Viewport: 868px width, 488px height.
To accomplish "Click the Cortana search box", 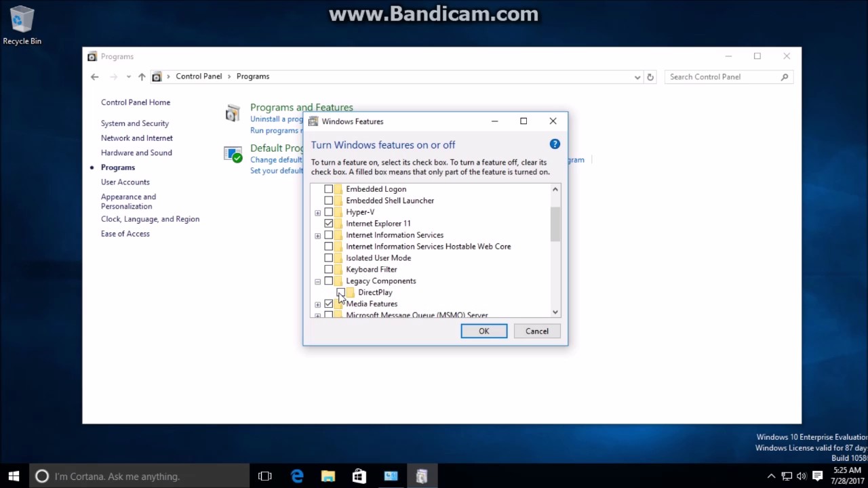I will [x=138, y=476].
